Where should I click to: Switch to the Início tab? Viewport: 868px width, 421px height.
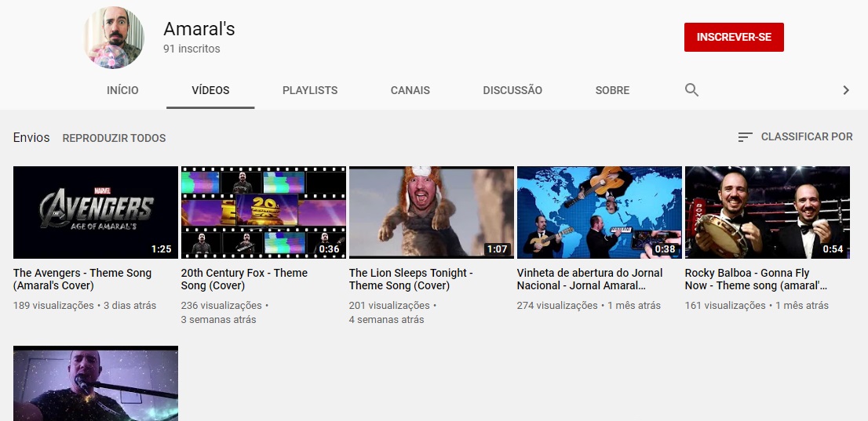122,90
